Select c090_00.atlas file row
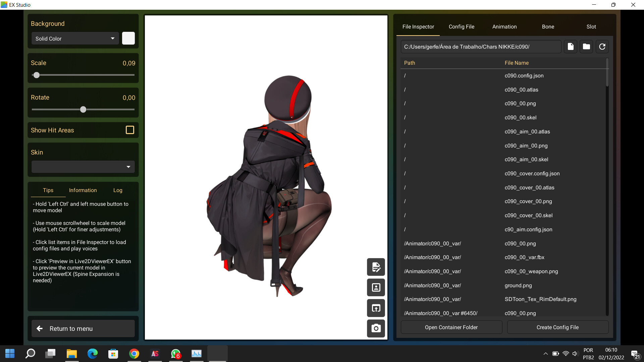Viewport: 644px width, 362px height. coord(503,89)
